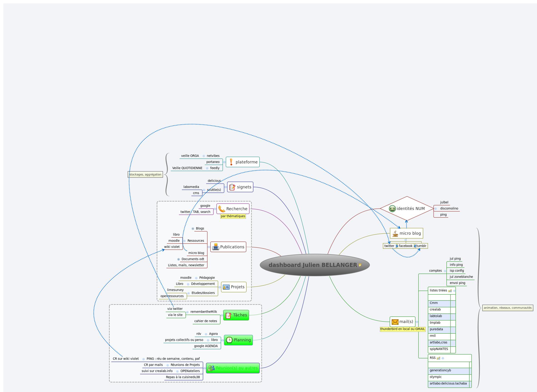Click the exclamation mark icon on plateforme node
Screen dimensions: 537x392
tap(231, 162)
